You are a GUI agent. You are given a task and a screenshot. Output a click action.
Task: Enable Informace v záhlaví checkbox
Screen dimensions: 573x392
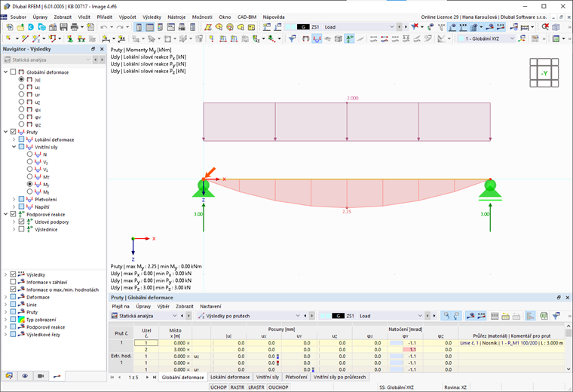point(13,282)
